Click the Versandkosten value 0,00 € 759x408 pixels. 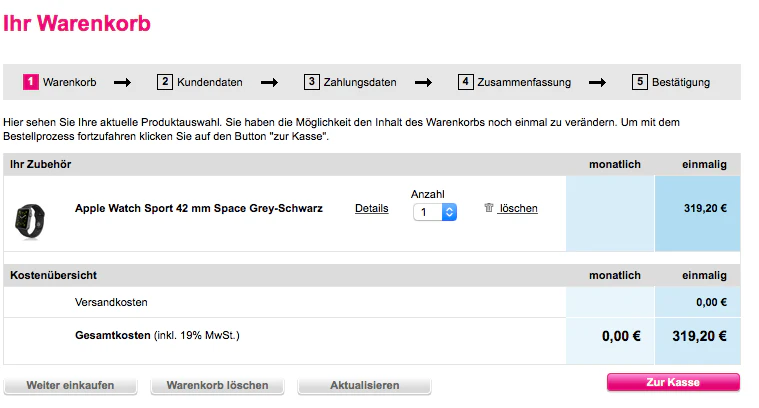pos(712,302)
